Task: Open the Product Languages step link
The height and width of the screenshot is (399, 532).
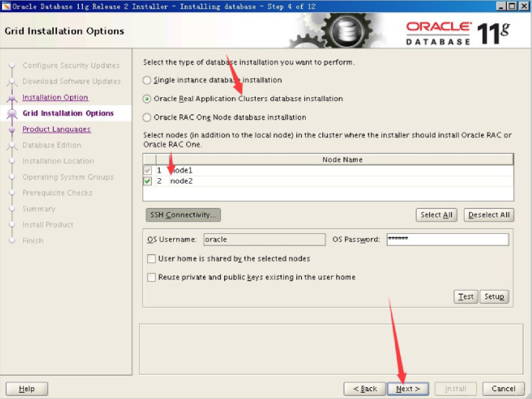Action: point(57,129)
